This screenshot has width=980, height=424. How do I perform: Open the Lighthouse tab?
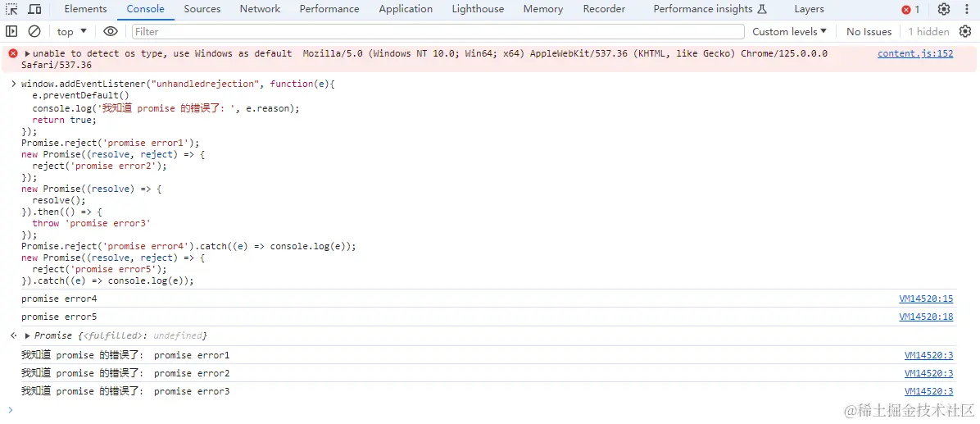(x=478, y=9)
